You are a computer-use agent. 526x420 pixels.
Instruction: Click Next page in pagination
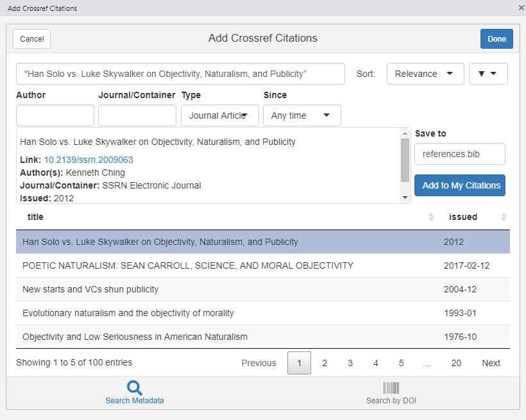pos(491,363)
